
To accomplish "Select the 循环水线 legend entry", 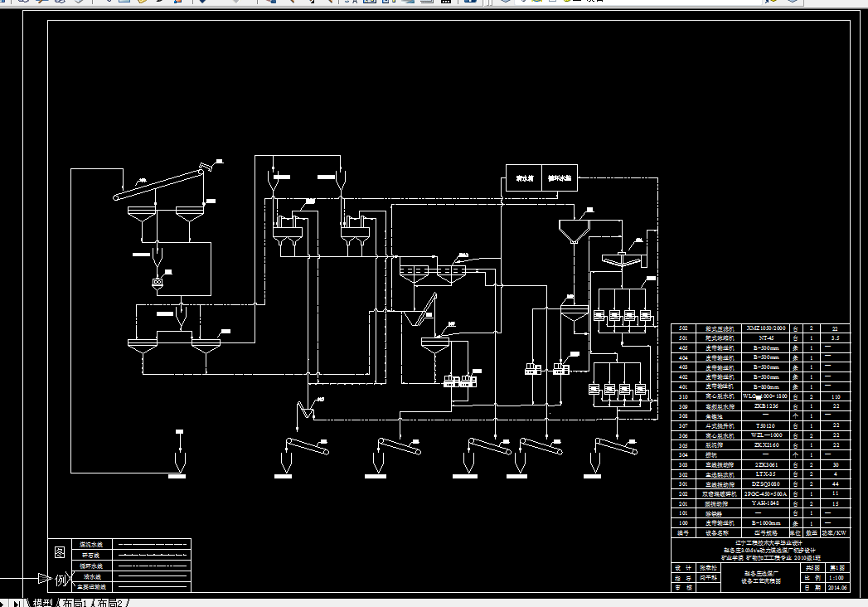I will point(92,566).
